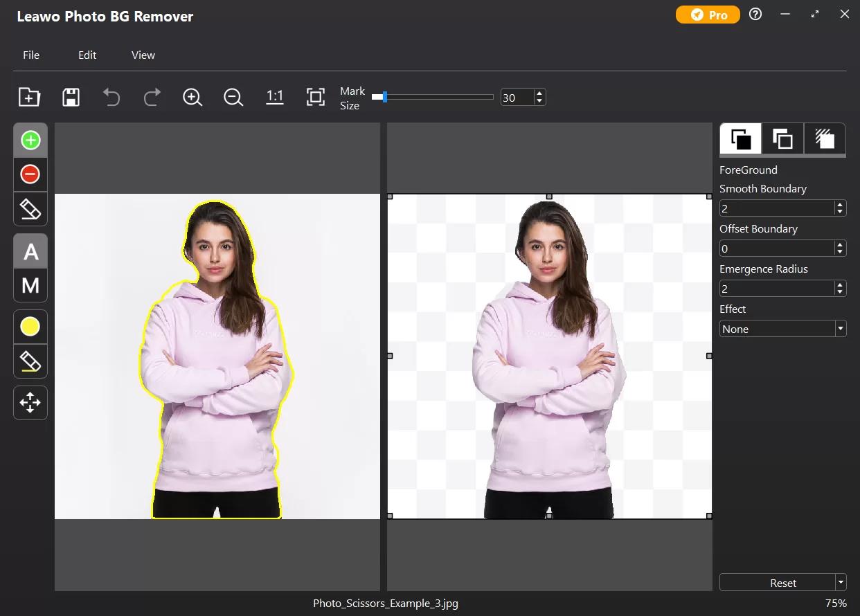
Task: Save the result with the floppy disk icon
Action: pos(71,98)
